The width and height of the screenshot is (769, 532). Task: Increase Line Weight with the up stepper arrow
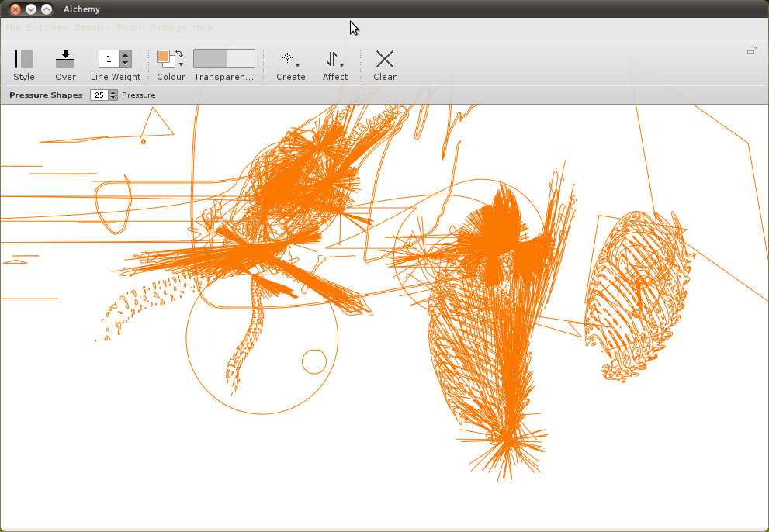pyautogui.click(x=124, y=54)
